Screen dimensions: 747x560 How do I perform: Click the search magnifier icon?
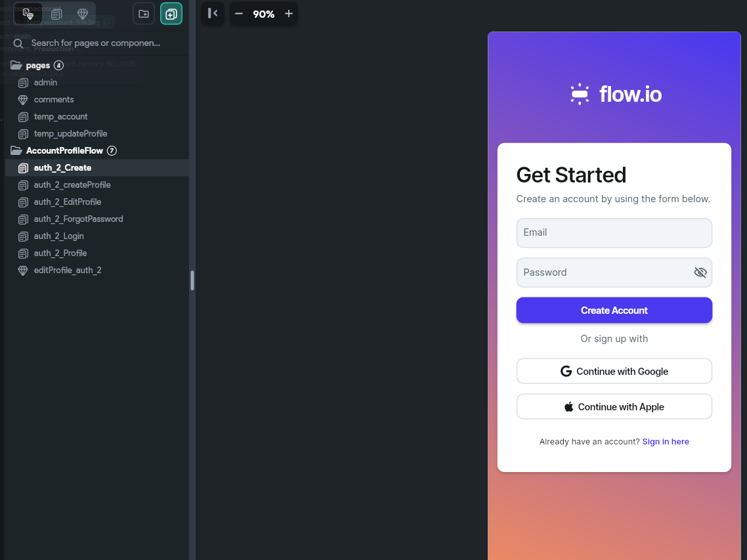(x=18, y=43)
